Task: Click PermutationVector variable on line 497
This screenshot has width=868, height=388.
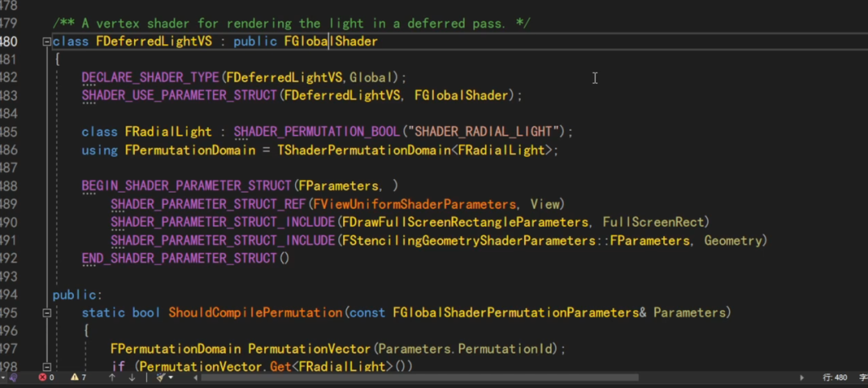Action: click(x=309, y=349)
